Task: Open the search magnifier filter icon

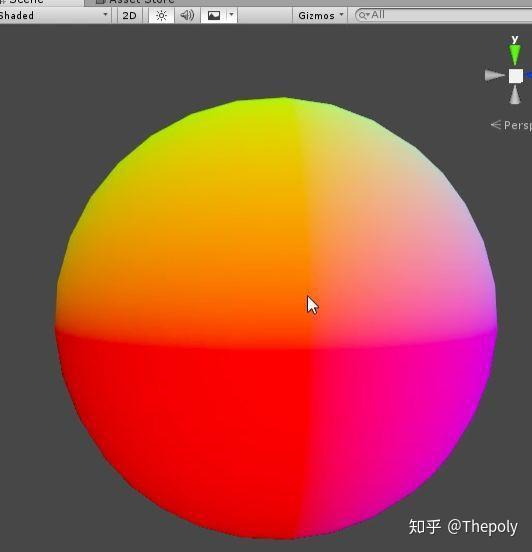Action: point(364,15)
